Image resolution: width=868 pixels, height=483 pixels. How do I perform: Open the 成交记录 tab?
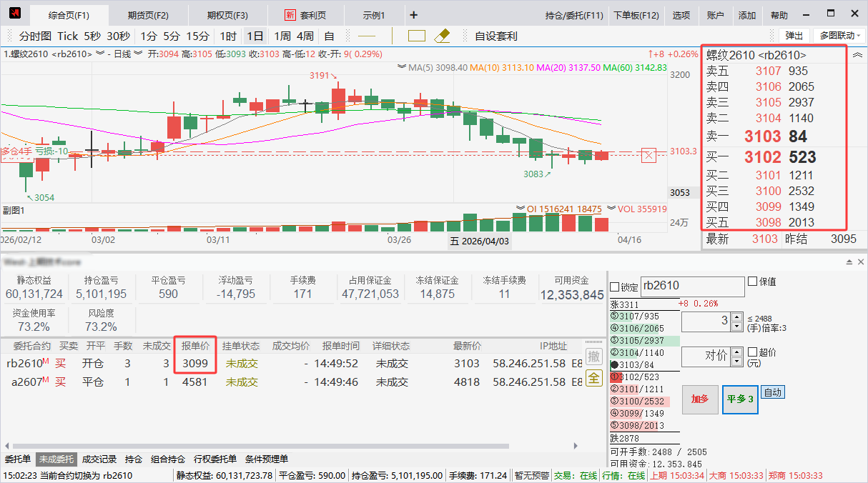coord(99,459)
